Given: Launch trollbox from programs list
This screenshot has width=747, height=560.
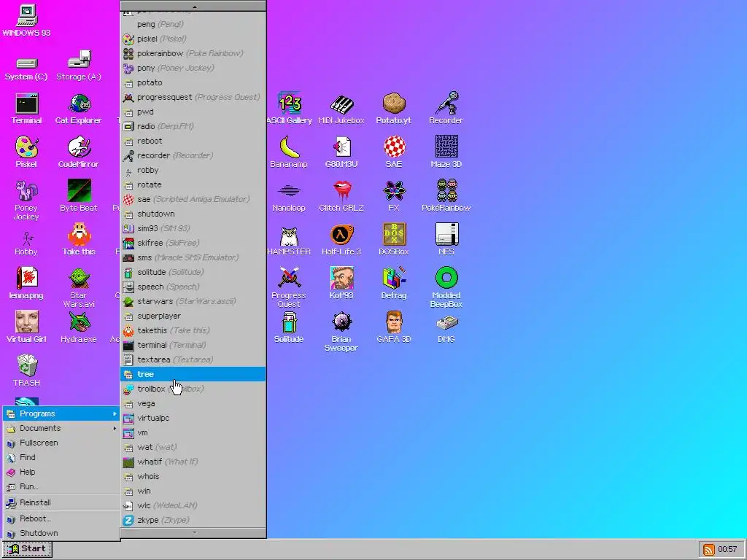Looking at the screenshot, I should tap(193, 389).
